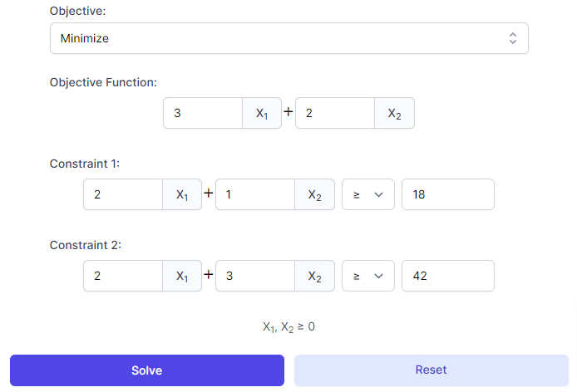
Task: Edit Constraint 1 X1 coefficient field
Action: pos(123,194)
